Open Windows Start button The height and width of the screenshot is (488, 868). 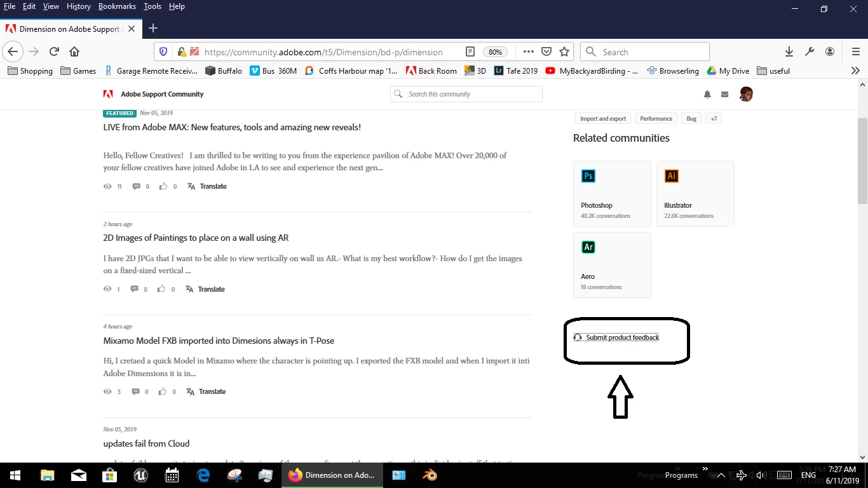(15, 475)
